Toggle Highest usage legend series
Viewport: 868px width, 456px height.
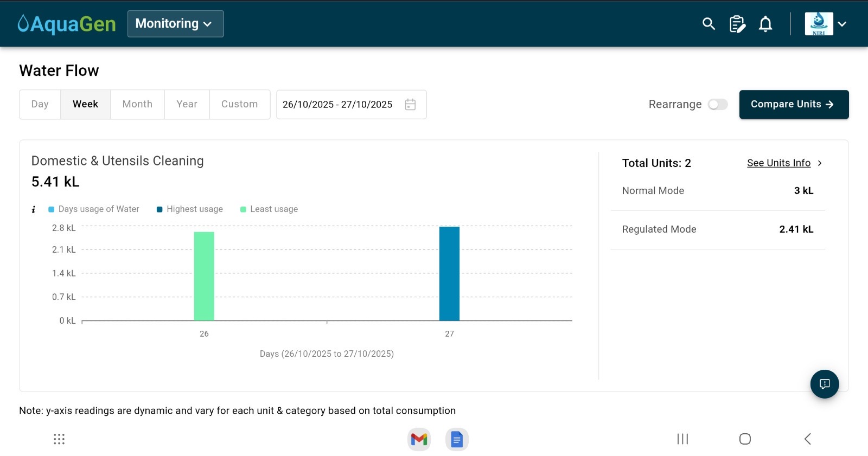click(190, 209)
